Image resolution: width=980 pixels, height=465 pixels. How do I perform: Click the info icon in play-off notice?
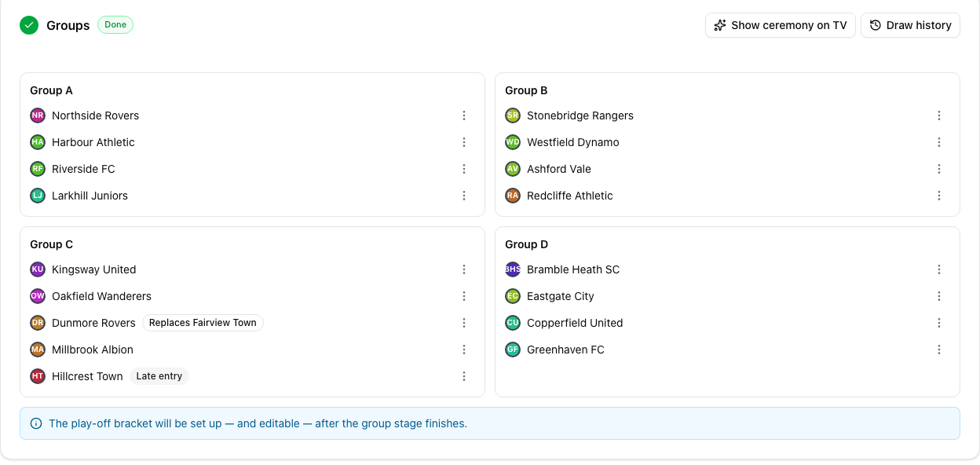pyautogui.click(x=36, y=423)
